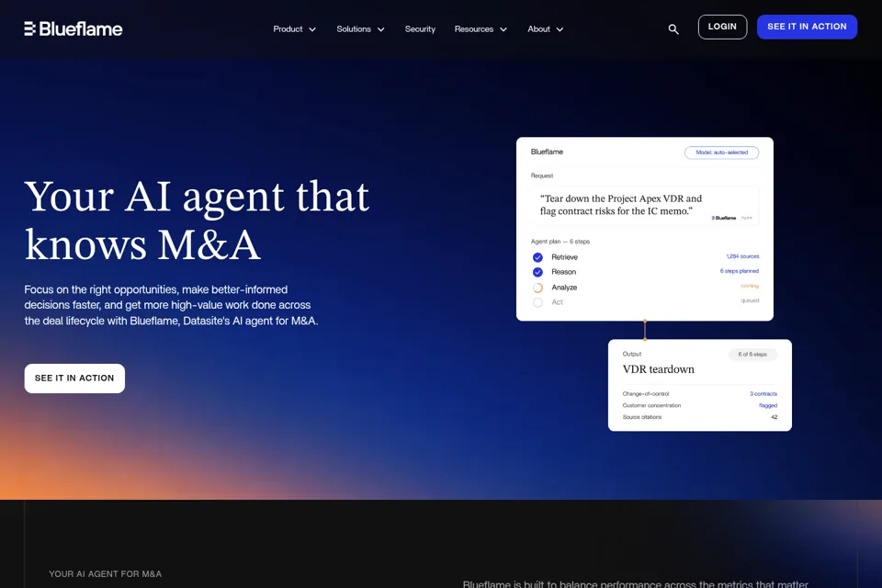Click the Agent plan — 6 steps label
882x588 pixels.
click(x=560, y=242)
